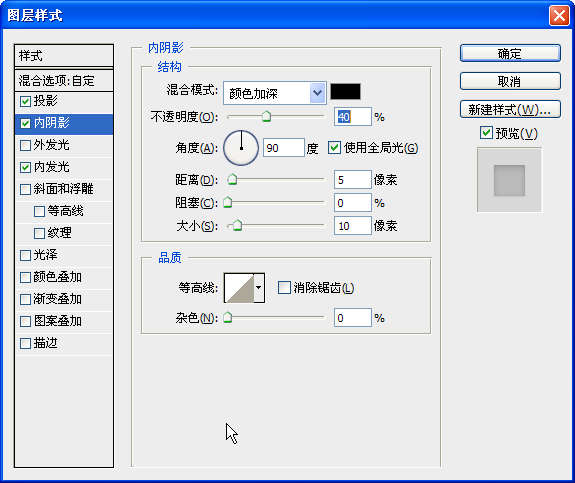
Task: Toggle the 预览 preview checkbox
Action: click(x=486, y=132)
